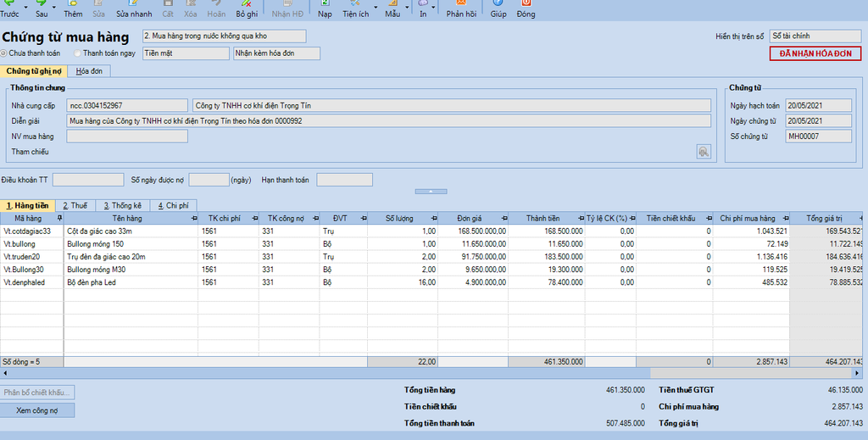This screenshot has width=868, height=440.
Task: Open the 2. Thuế tab
Action: pos(75,205)
